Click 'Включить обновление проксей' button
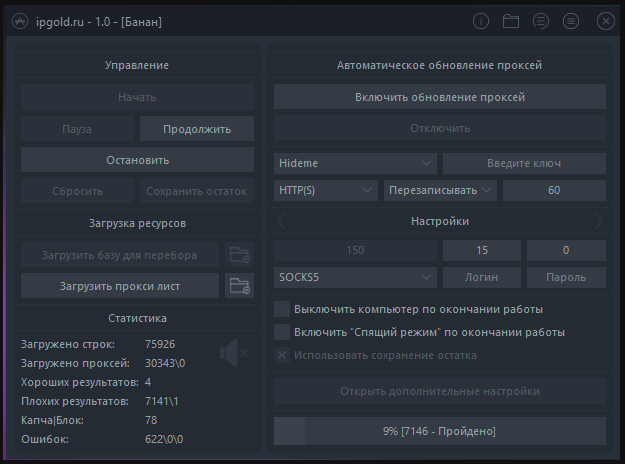The height and width of the screenshot is (464, 625). tap(440, 97)
